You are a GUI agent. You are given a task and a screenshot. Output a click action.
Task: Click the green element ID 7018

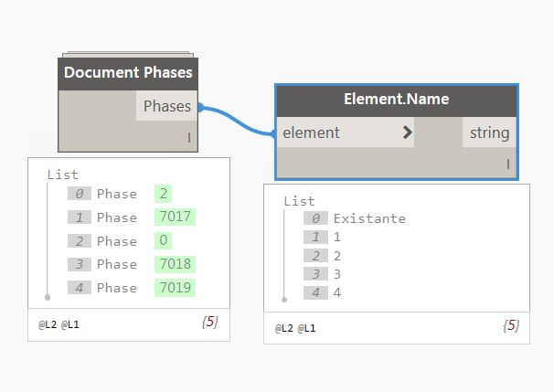pyautogui.click(x=175, y=264)
